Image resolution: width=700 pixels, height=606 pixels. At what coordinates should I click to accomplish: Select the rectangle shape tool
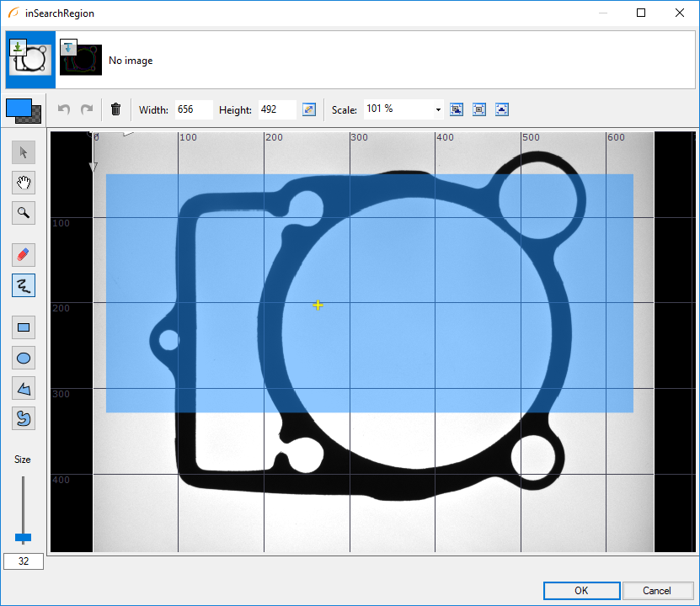24,327
